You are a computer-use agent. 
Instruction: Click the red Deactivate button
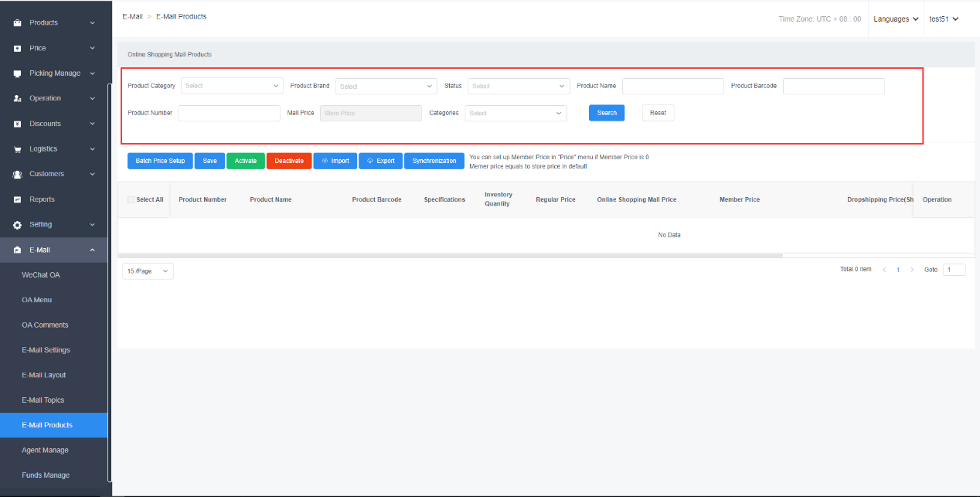[289, 161]
